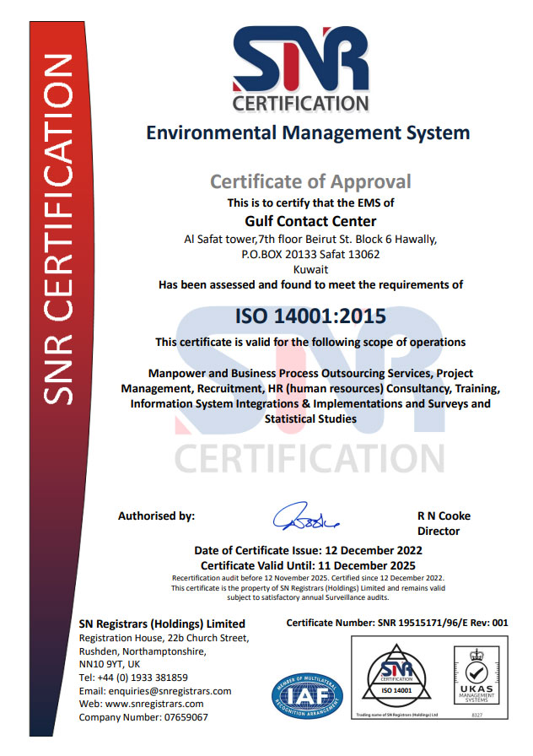Image resolution: width=533 pixels, height=756 pixels.
Task: Click the Company Number 07659067
Action: 143,717
